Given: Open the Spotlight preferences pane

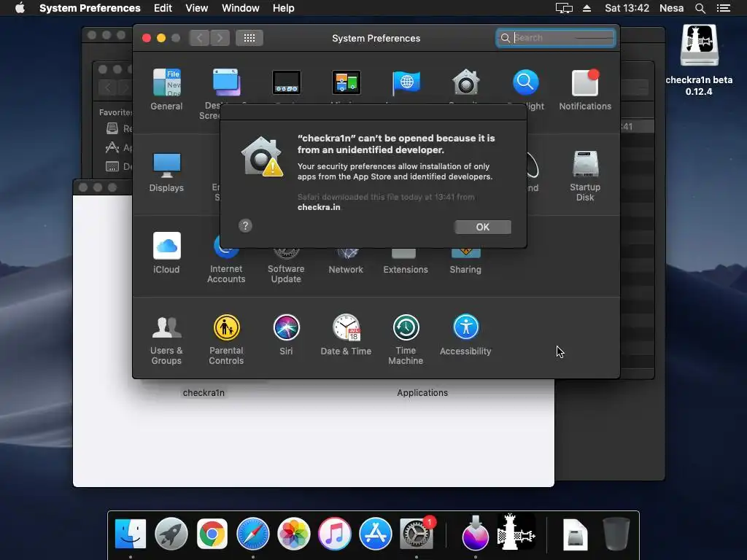Looking at the screenshot, I should pyautogui.click(x=525, y=83).
